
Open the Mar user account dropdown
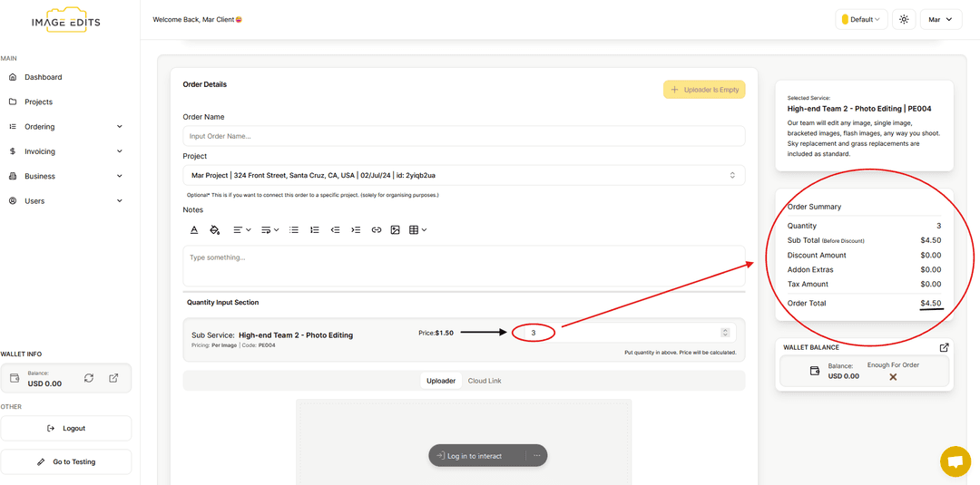pyautogui.click(x=940, y=19)
